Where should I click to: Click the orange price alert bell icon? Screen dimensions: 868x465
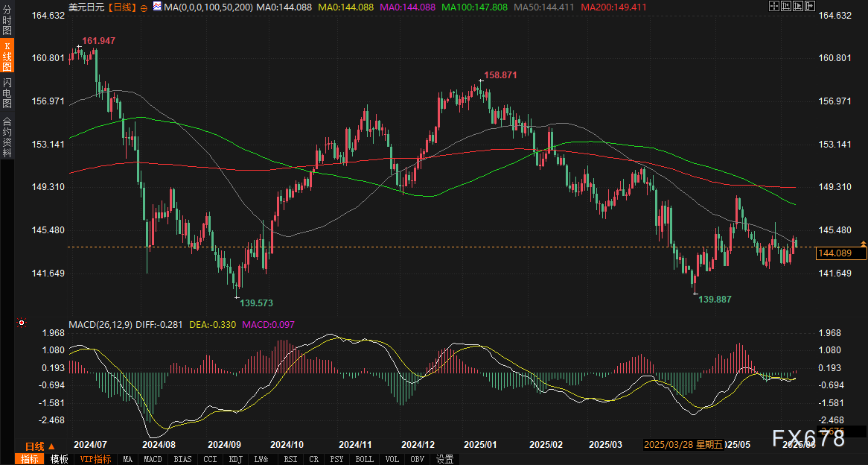[x=863, y=244]
